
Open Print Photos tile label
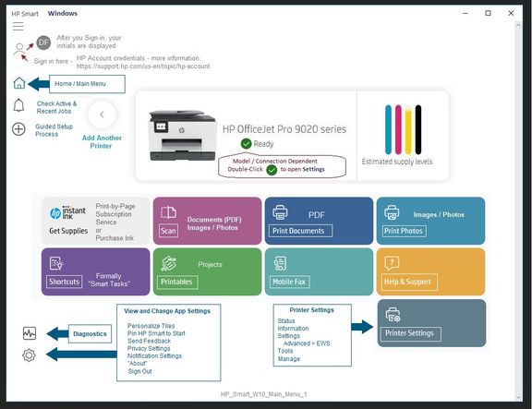pyautogui.click(x=404, y=231)
